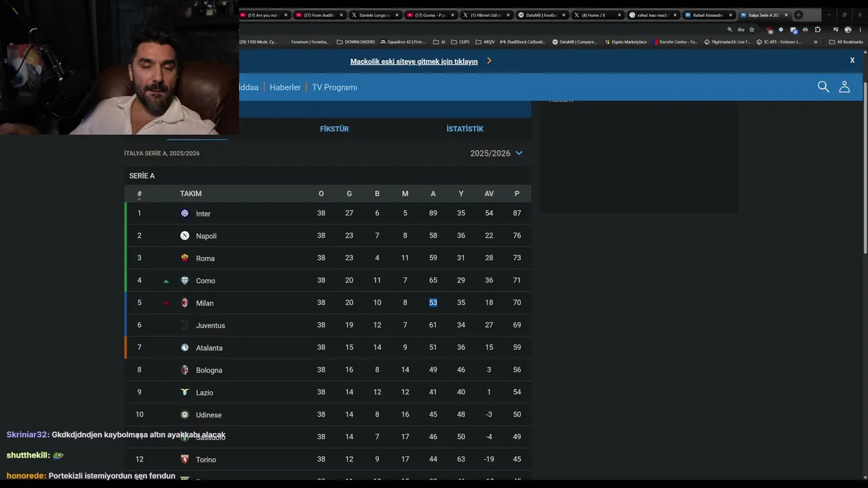Select Milan's highlighted goals value 53
868x488 pixels.
433,302
